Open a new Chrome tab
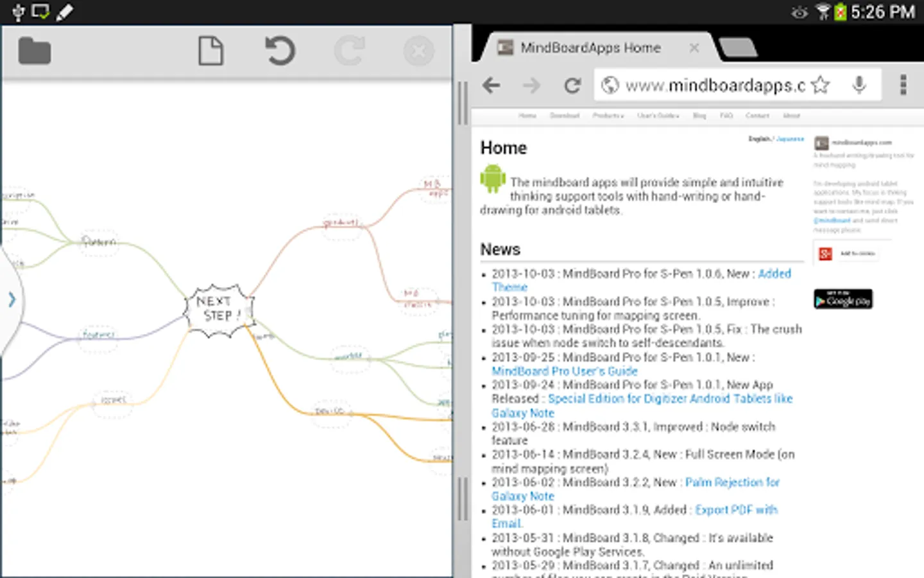Screen dimensions: 924x578 coord(738,48)
